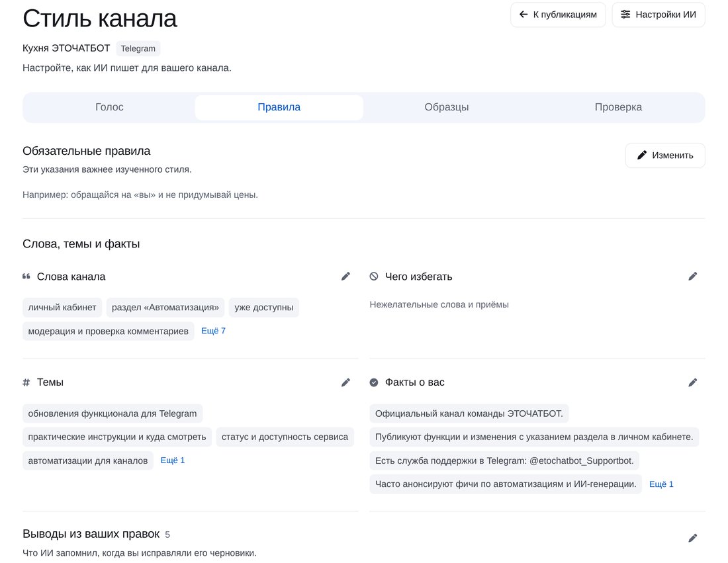Click the «раздел «Автоматизация»» chip

[x=165, y=307]
